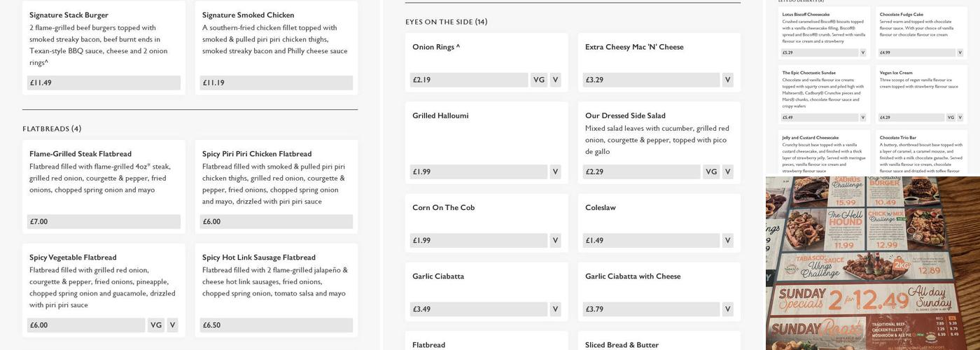
Task: Click the VG badge on Onion Rings
Action: [538, 80]
